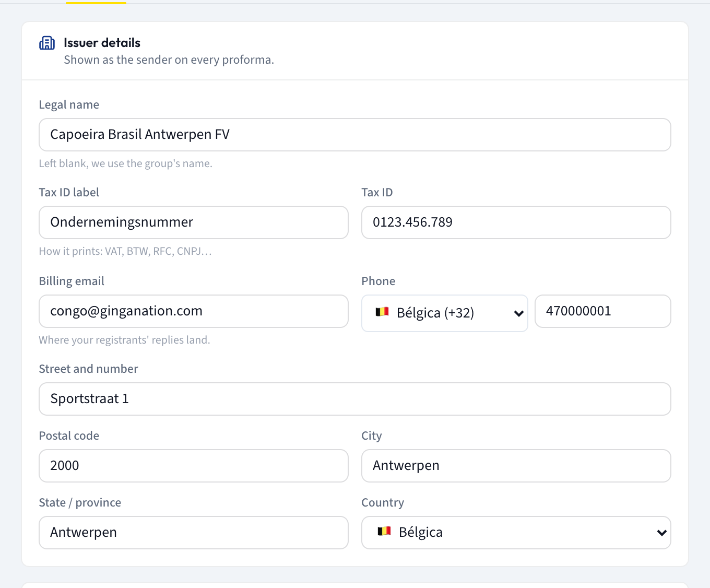
Task: Click the Street and number label
Action: 89,369
